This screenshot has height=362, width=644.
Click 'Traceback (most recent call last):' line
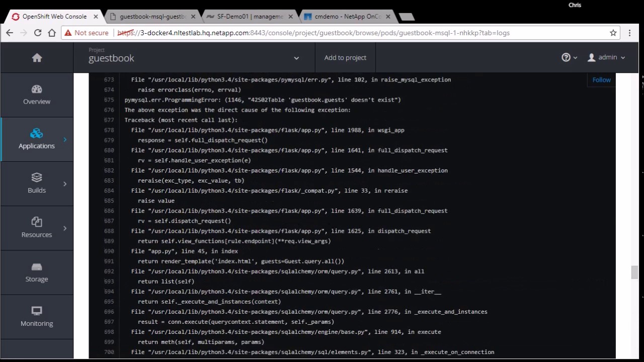[181, 120]
